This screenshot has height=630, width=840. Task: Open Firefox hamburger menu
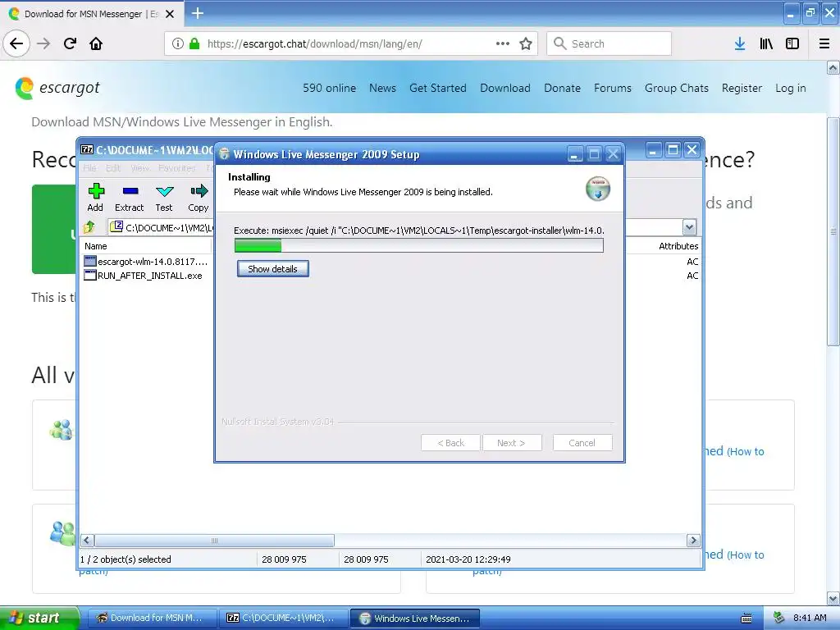[x=824, y=43]
